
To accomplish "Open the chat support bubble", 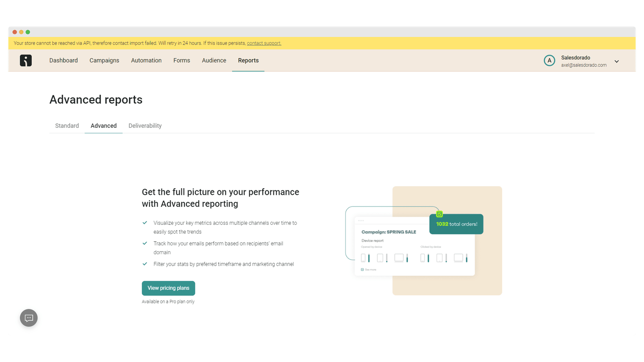I will (x=29, y=318).
